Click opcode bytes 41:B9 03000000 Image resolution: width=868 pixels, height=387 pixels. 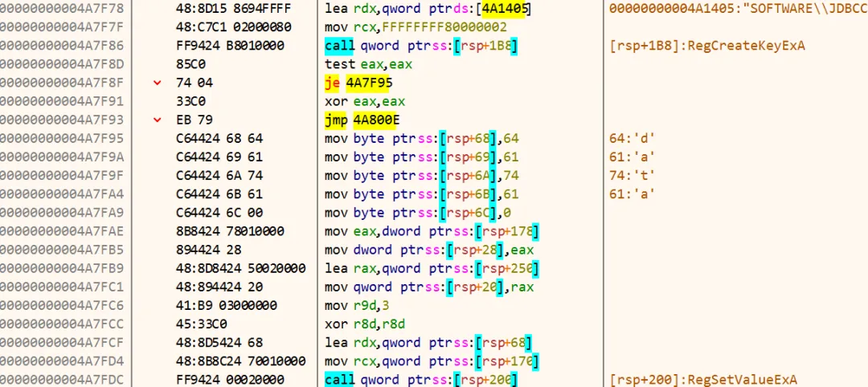227,306
